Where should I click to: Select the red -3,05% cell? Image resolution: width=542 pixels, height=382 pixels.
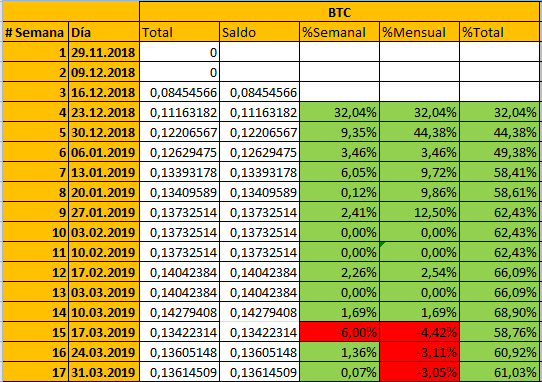pos(419,372)
